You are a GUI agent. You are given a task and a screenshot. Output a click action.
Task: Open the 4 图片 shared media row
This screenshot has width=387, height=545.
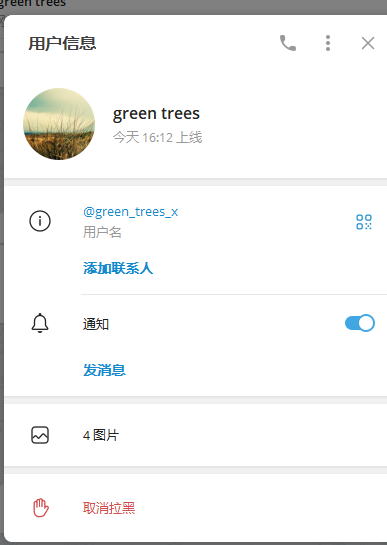click(x=195, y=435)
